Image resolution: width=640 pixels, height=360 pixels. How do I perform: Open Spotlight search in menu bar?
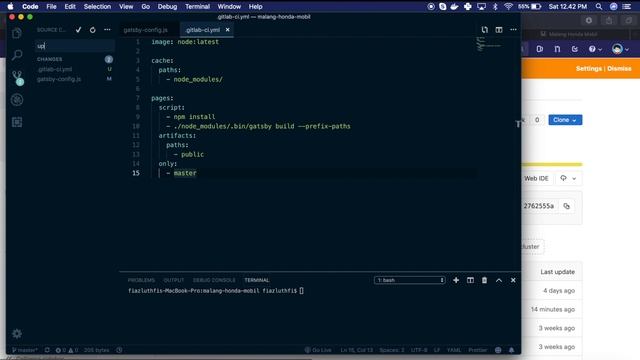pyautogui.click(x=599, y=7)
